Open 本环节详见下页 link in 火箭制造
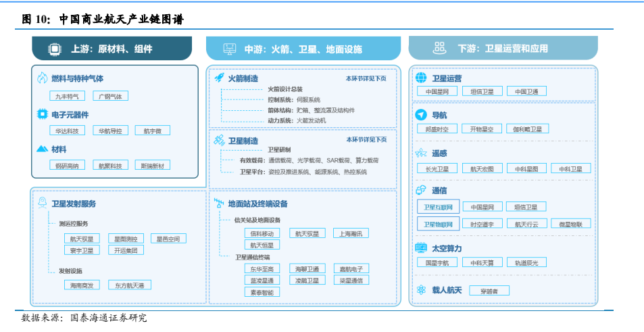Screen dimensions: 644x332 366,78
